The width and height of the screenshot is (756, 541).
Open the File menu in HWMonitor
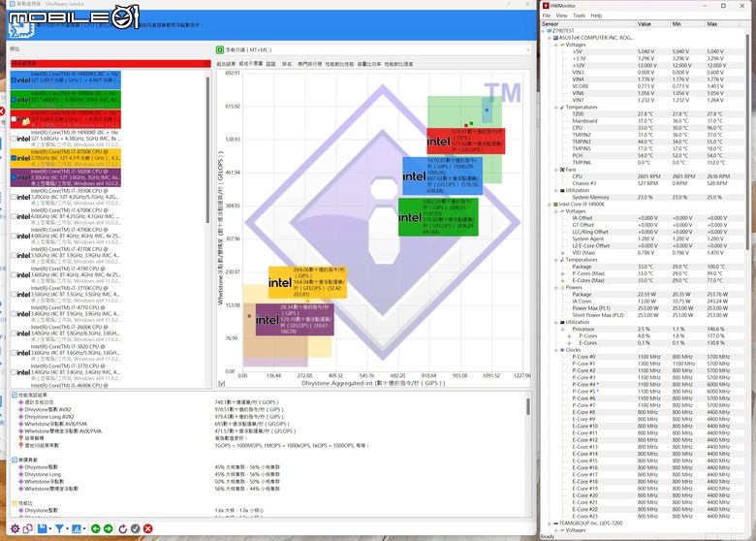click(x=547, y=16)
